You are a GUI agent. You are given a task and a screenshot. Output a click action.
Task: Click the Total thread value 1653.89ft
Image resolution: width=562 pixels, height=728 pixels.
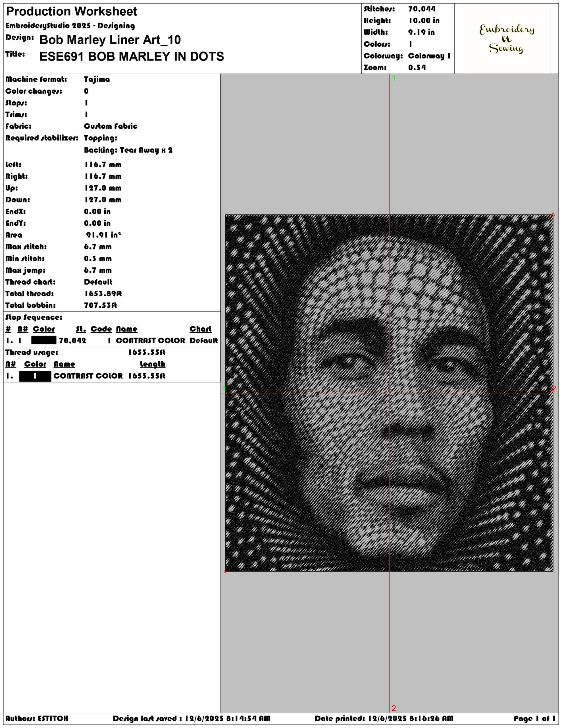(103, 294)
